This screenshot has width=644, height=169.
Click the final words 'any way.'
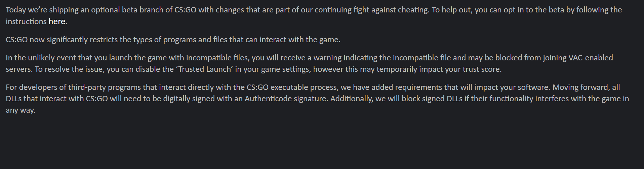pyautogui.click(x=21, y=110)
